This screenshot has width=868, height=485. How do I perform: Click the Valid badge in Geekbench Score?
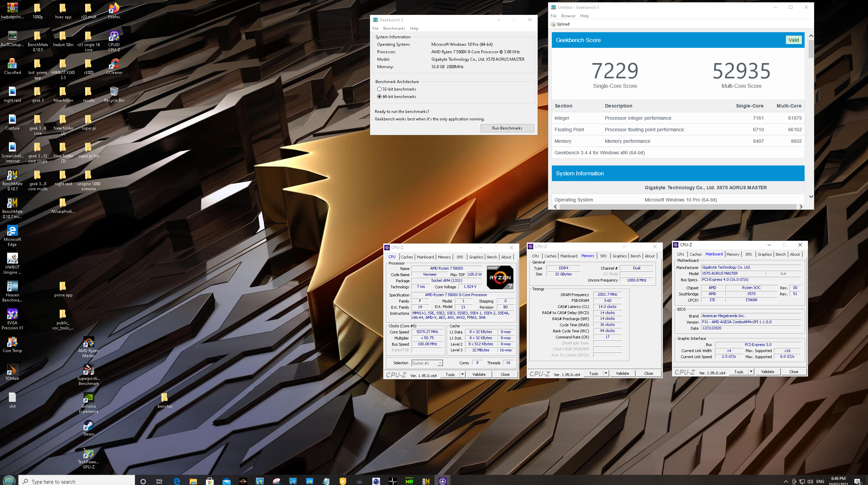[x=793, y=40]
